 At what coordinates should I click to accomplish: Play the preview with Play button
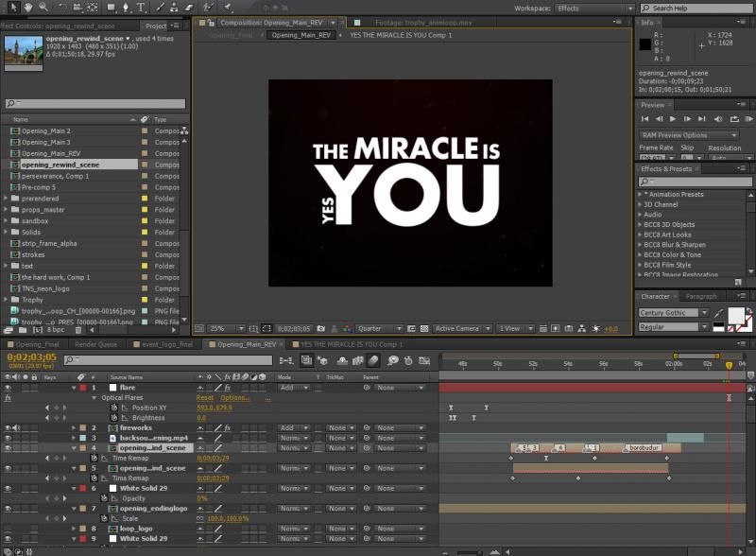pos(673,119)
